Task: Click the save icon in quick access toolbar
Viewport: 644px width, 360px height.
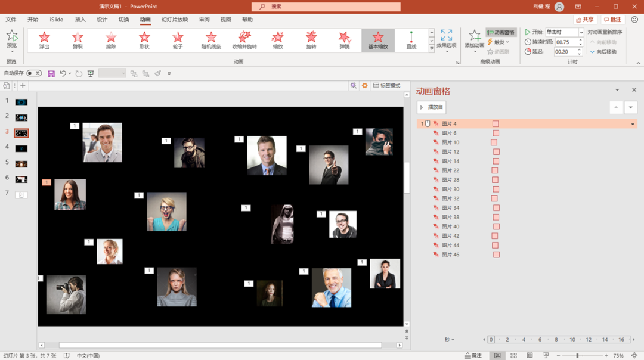Action: [51, 73]
